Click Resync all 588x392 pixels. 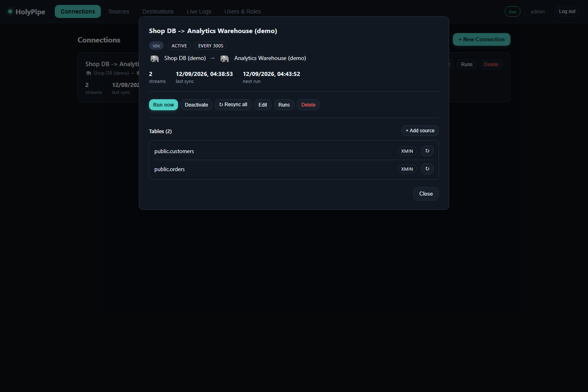233,105
